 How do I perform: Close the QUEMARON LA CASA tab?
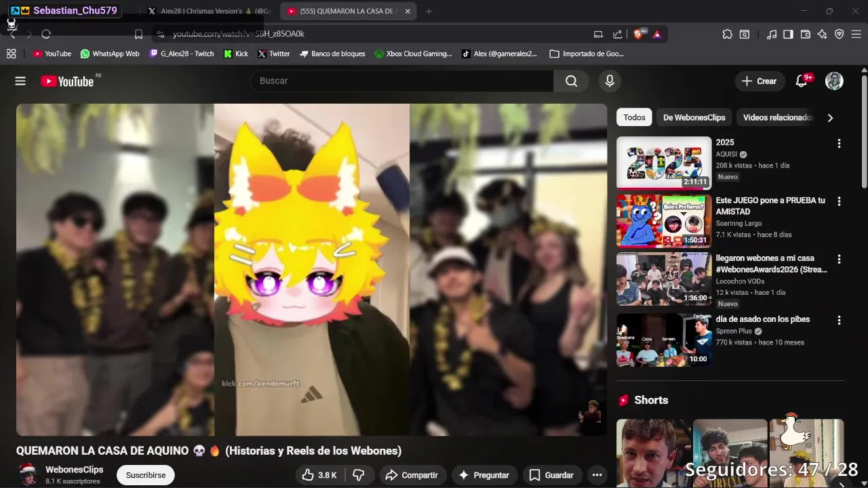pyautogui.click(x=408, y=11)
